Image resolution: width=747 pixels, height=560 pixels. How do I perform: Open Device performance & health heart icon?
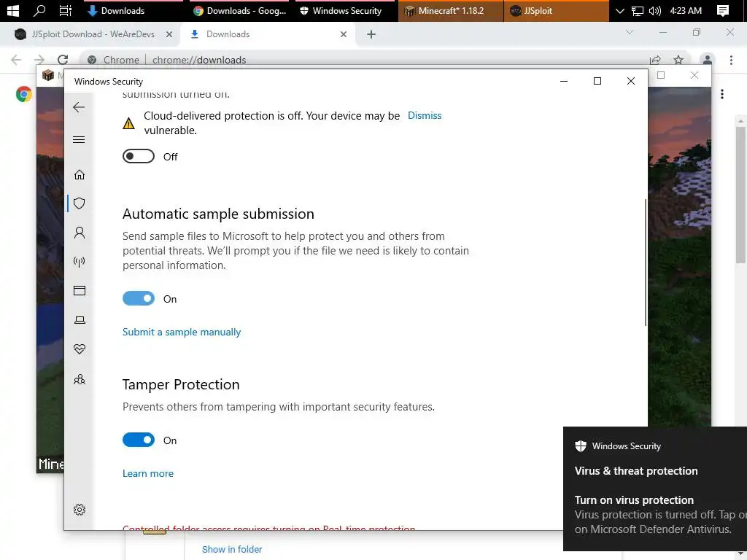80,349
